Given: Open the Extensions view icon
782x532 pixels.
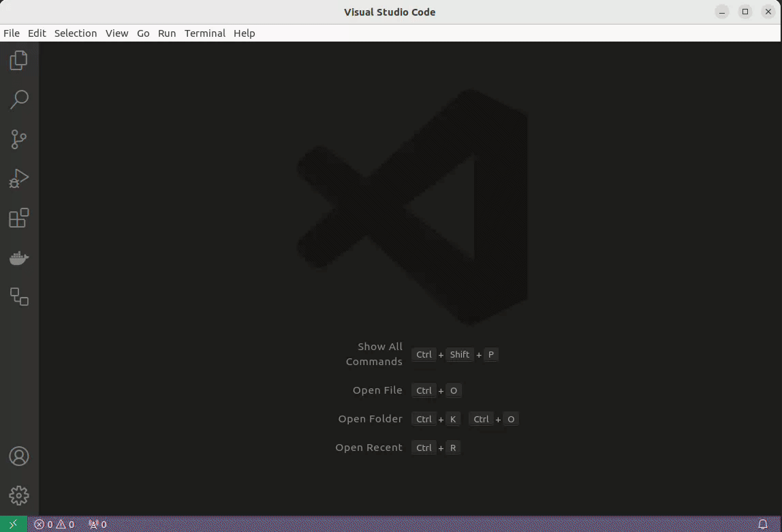Looking at the screenshot, I should point(19,218).
